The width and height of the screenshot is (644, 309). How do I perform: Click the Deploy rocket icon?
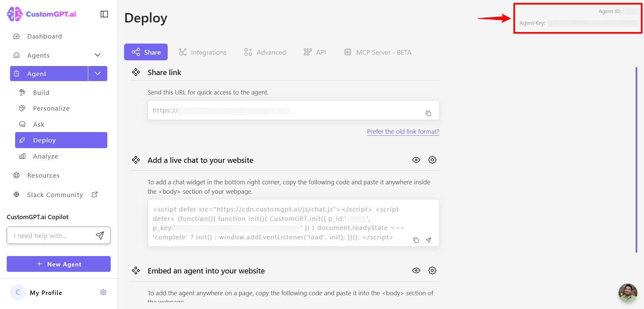tap(22, 140)
